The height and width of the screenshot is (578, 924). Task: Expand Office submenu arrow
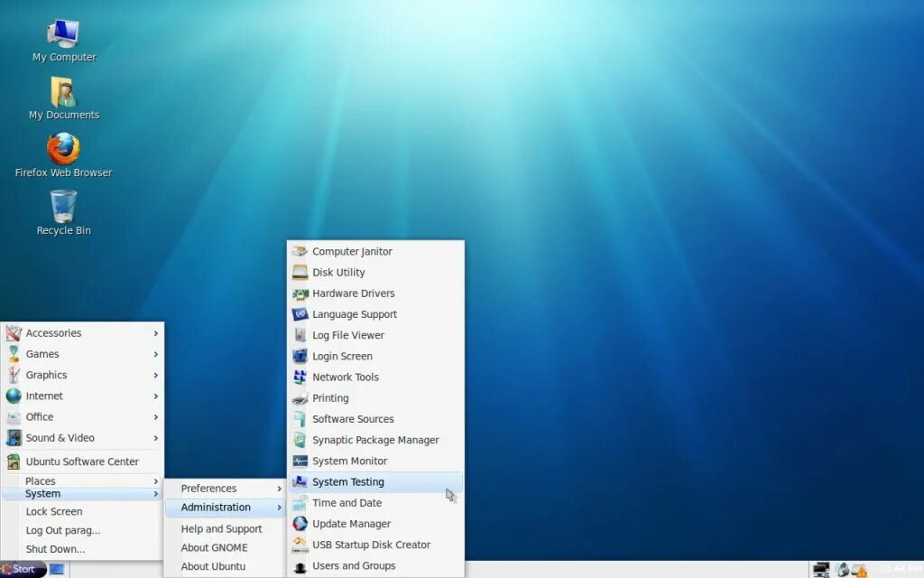155,417
